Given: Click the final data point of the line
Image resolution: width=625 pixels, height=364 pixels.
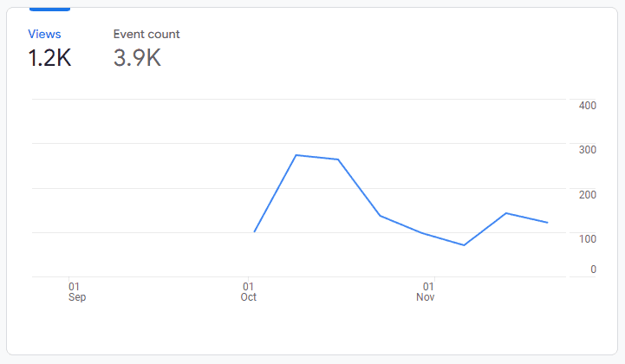Looking at the screenshot, I should click(548, 223).
